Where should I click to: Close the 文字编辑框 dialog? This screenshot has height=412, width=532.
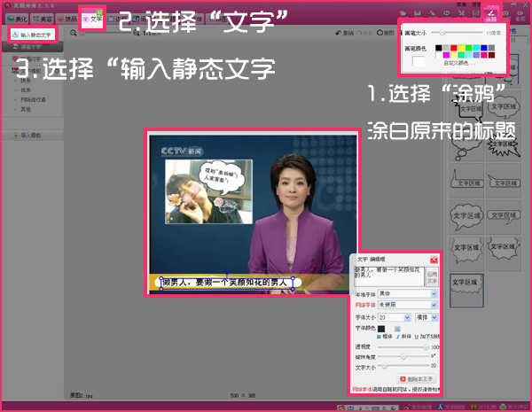pos(434,259)
